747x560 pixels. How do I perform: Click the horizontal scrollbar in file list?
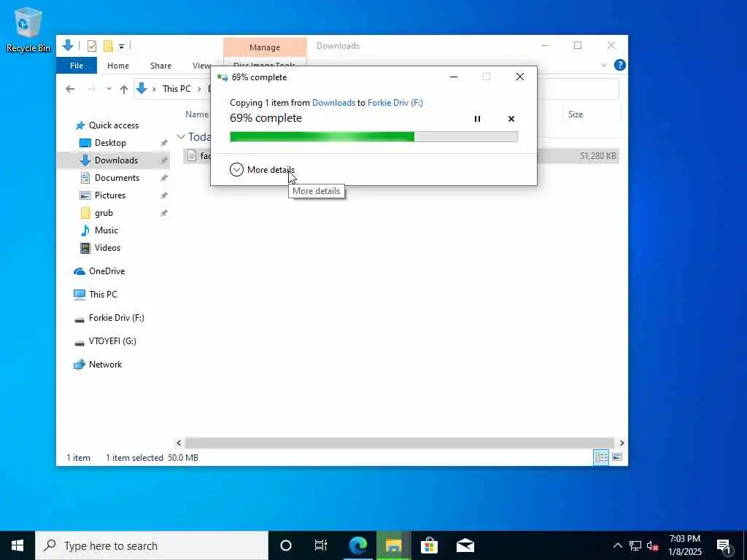[x=399, y=443]
